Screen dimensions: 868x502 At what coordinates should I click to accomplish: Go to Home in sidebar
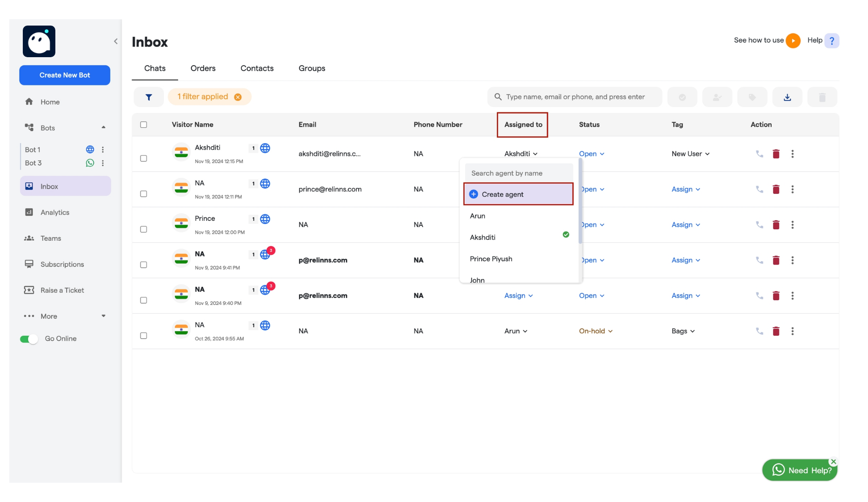[50, 102]
